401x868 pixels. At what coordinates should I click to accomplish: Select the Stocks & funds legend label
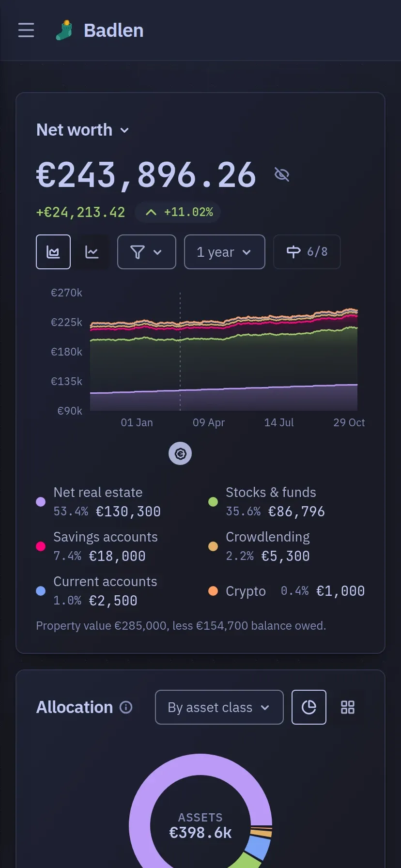[x=271, y=492]
